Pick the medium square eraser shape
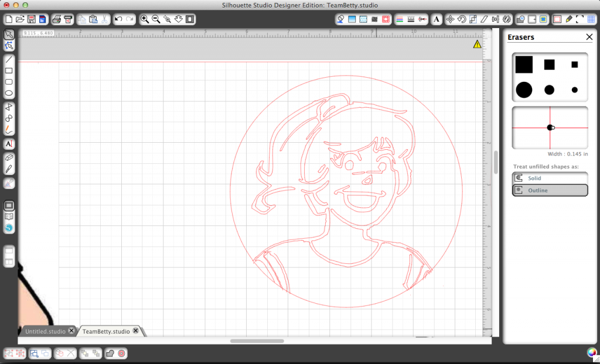This screenshot has width=600, height=364. (x=550, y=64)
